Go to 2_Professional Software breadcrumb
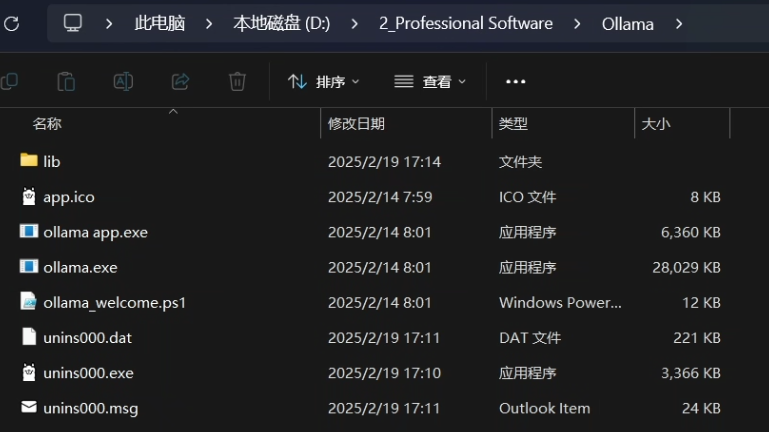Image resolution: width=769 pixels, height=432 pixels. click(x=466, y=24)
